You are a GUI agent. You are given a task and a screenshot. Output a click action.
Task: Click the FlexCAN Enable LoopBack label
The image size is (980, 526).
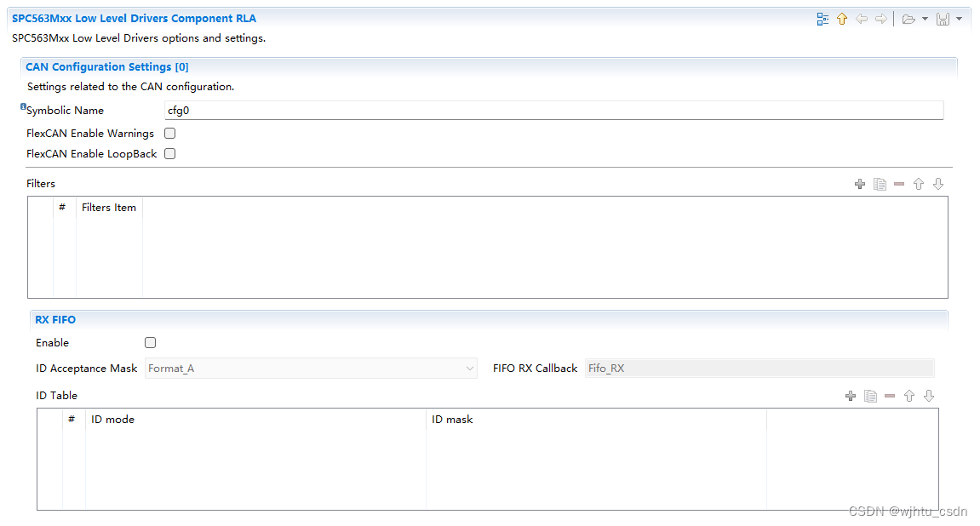[91, 154]
